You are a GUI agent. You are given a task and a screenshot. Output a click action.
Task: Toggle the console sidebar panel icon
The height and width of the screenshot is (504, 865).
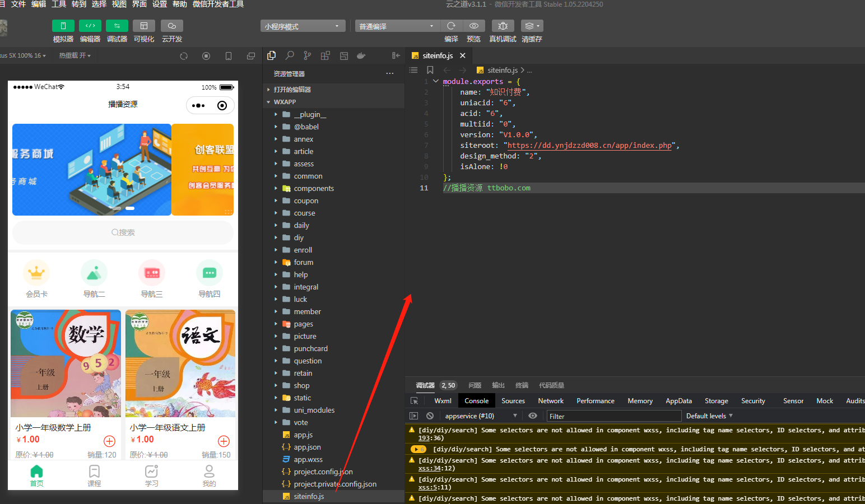tap(414, 416)
